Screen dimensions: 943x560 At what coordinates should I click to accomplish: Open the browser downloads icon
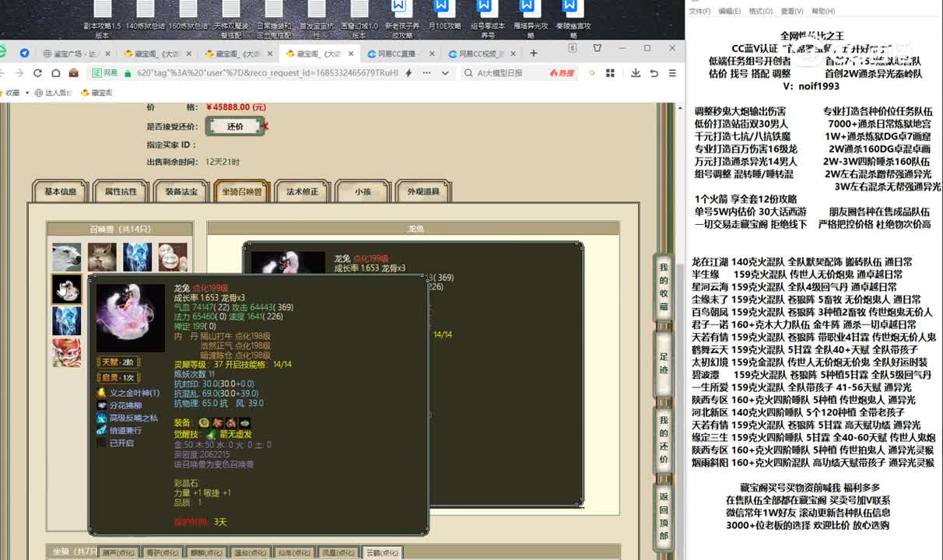[x=636, y=73]
